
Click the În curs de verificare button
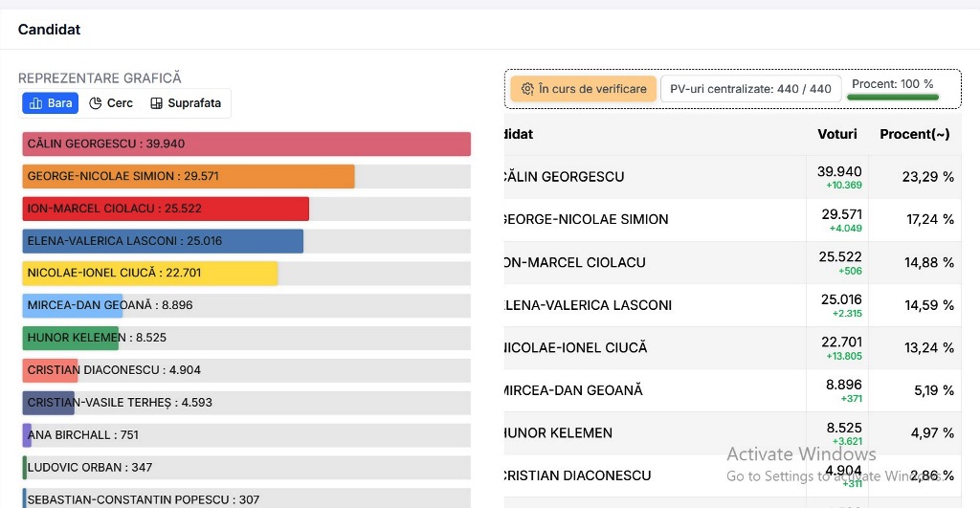point(583,89)
